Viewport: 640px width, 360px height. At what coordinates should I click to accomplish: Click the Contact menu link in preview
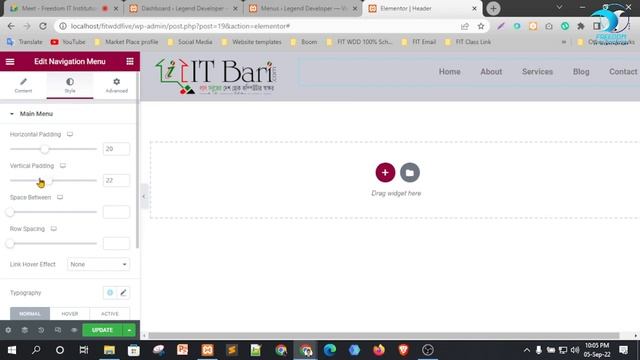coord(623,71)
